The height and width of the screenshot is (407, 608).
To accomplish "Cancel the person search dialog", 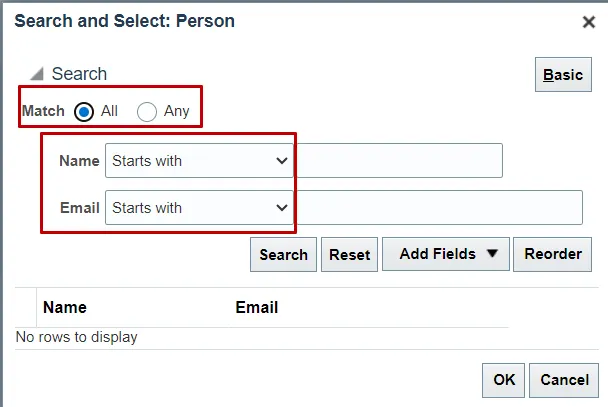I will [x=564, y=380].
